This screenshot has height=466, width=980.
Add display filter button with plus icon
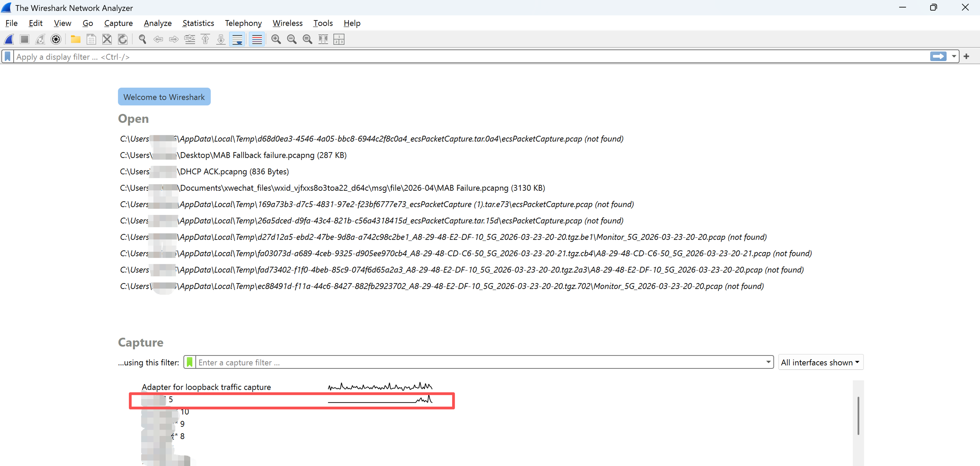[x=966, y=57]
